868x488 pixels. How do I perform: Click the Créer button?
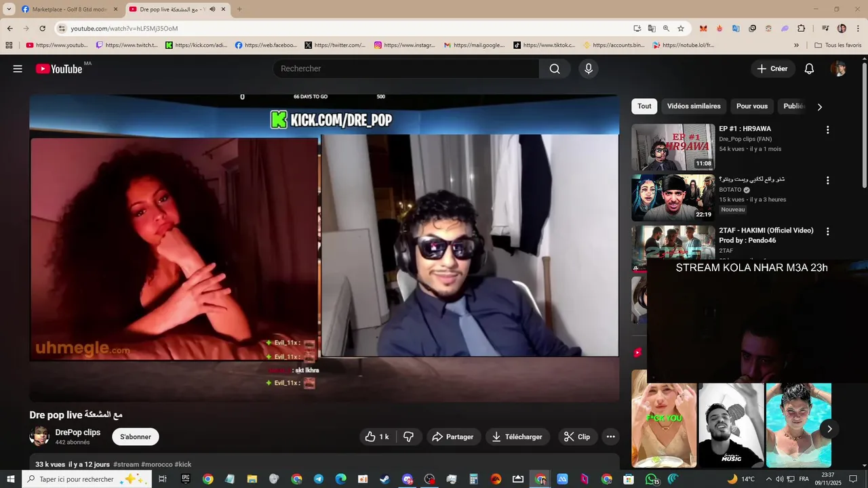(772, 68)
